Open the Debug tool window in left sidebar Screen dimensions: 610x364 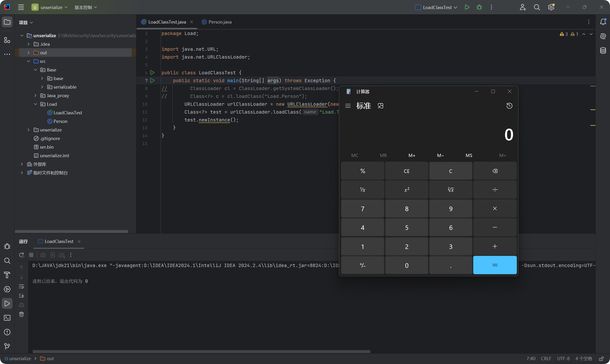7,246
